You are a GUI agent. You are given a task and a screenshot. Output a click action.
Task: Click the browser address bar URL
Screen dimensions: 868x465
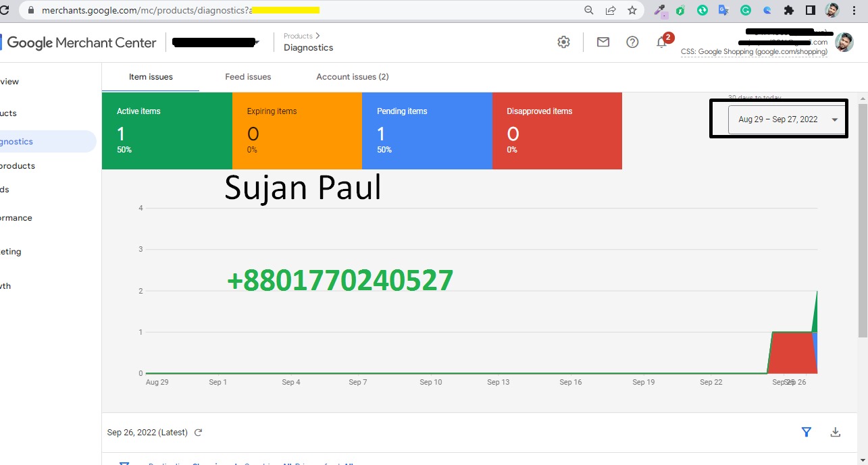[x=179, y=10]
